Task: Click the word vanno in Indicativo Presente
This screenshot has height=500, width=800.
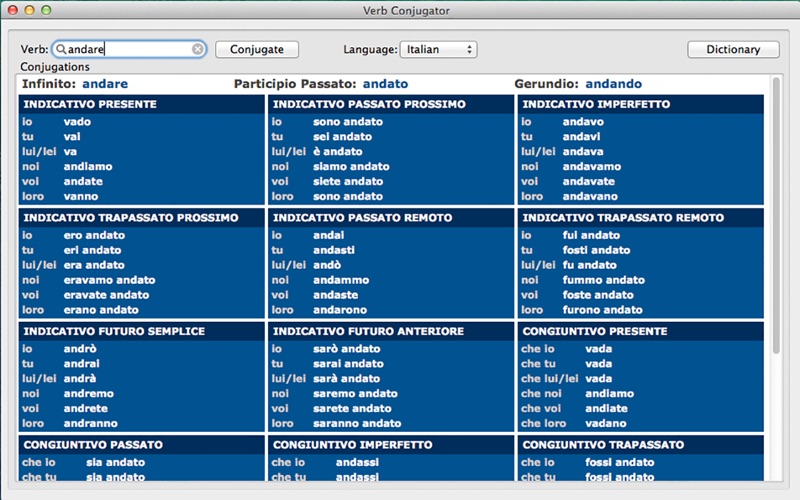Action: 81,196
